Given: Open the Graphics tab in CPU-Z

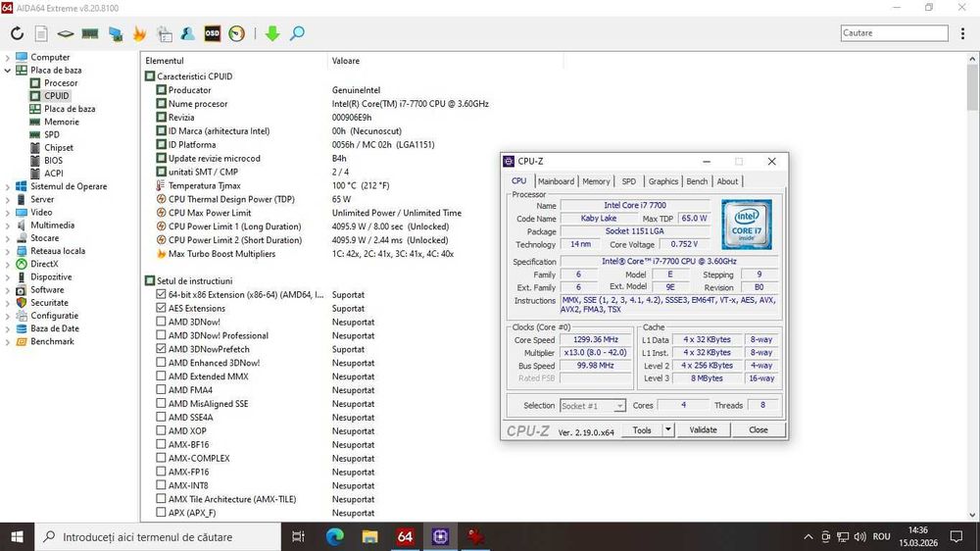Looking at the screenshot, I should click(x=663, y=181).
